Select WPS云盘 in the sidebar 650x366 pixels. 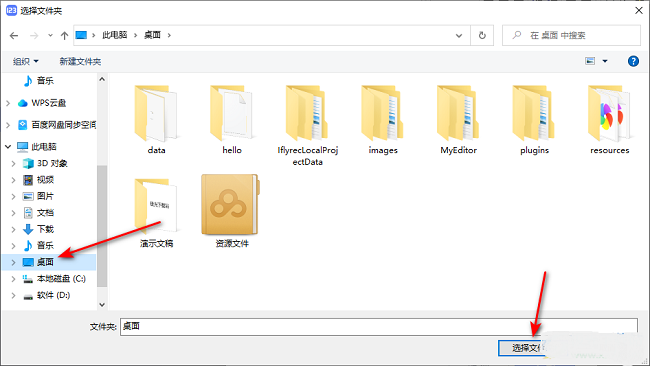[42, 103]
